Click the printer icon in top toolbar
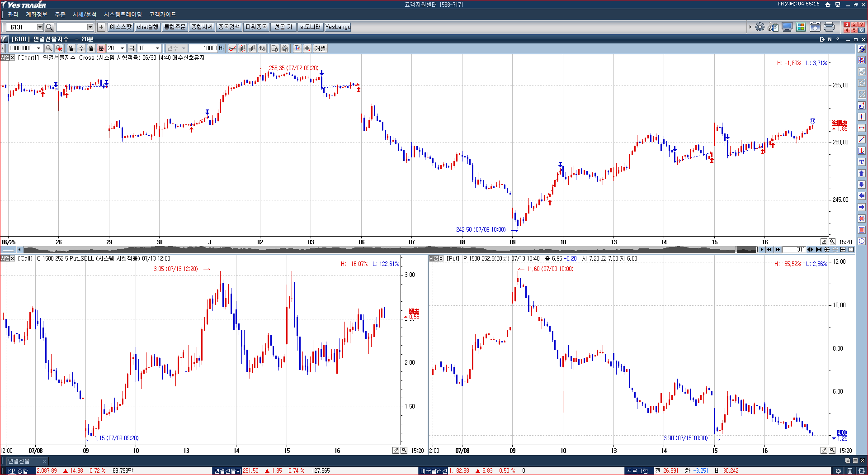Image resolution: width=868 pixels, height=475 pixels. tap(829, 27)
